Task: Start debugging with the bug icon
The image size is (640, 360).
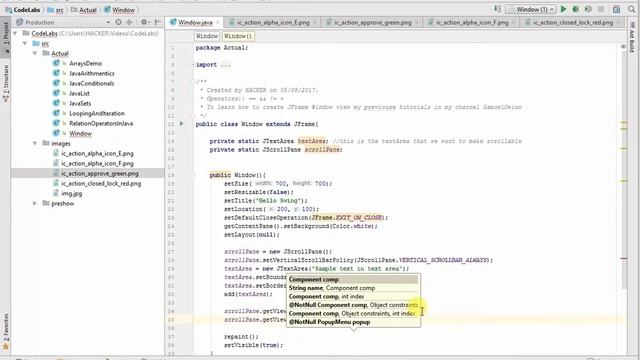Action: [576, 9]
